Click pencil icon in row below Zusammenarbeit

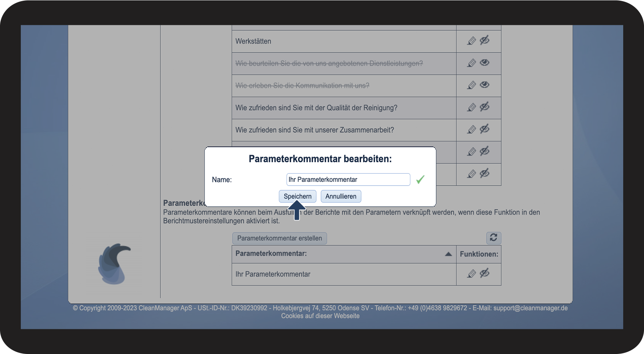click(472, 152)
